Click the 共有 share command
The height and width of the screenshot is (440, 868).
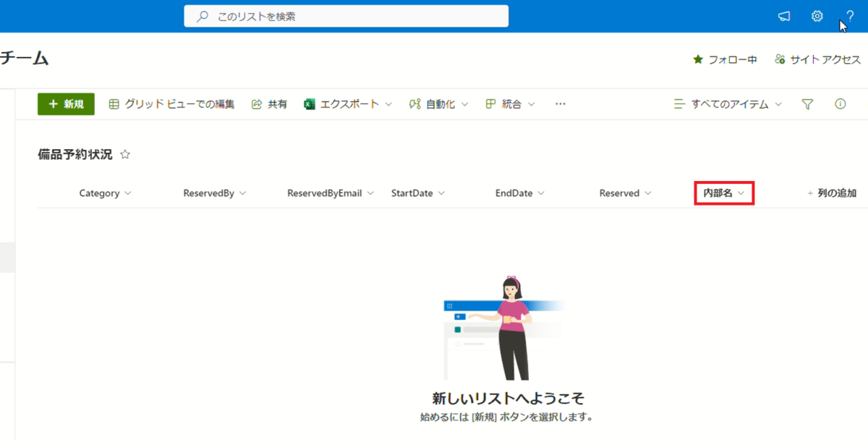point(269,104)
